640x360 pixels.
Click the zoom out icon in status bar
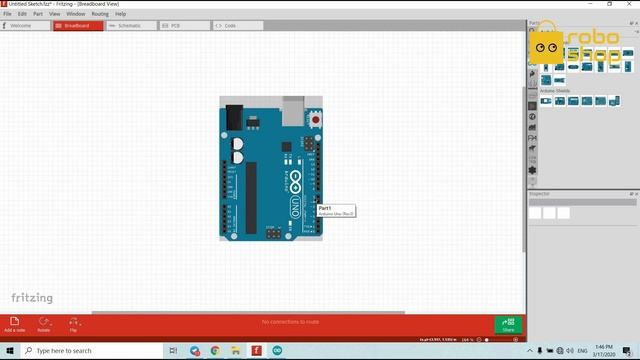click(x=479, y=340)
